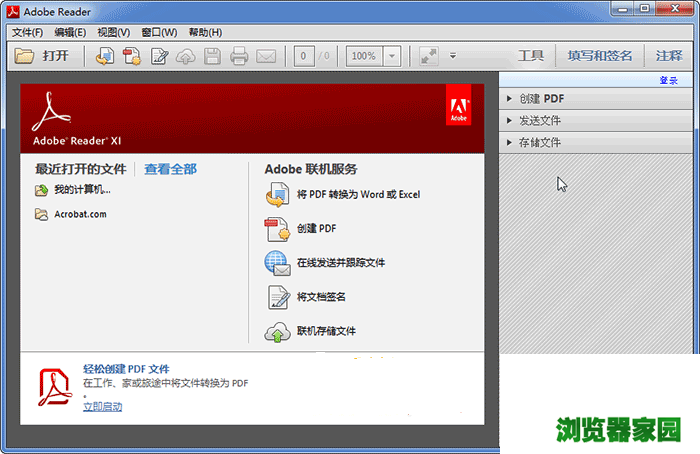Click the 登录 sign-in link

click(669, 81)
